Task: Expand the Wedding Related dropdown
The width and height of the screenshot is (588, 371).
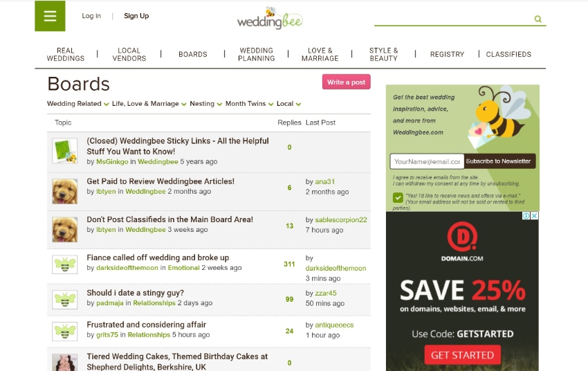Action: 77,104
